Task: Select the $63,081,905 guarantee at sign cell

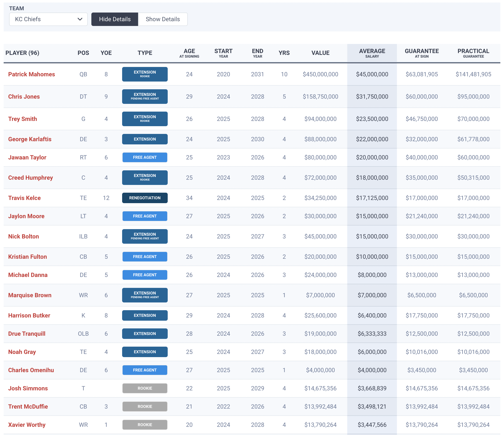Action: tap(422, 74)
